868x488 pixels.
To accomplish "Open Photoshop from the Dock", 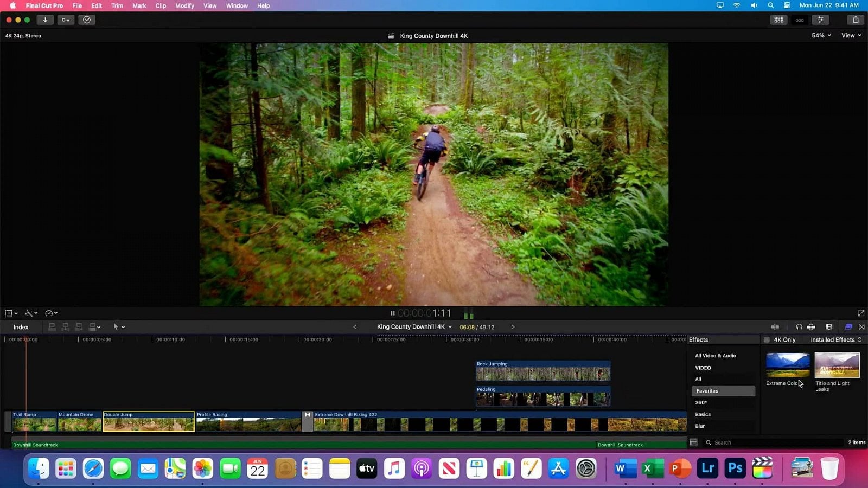I will coord(735,468).
